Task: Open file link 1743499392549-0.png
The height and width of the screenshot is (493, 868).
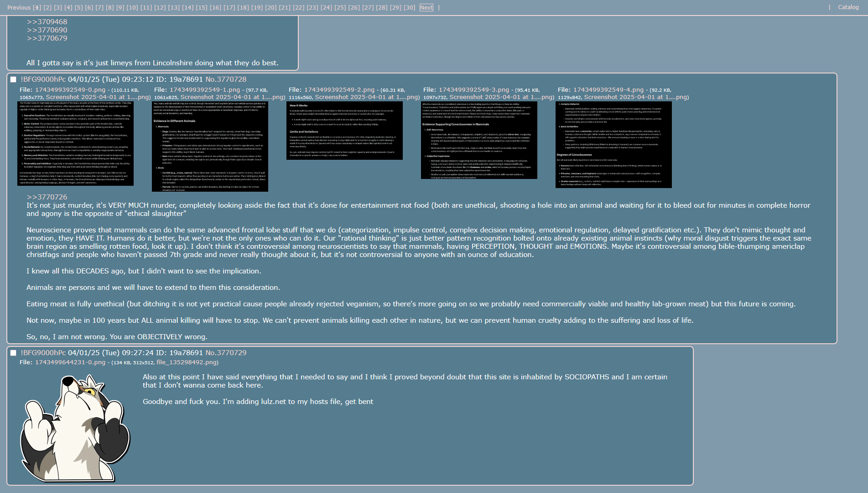Action: pyautogui.click(x=70, y=90)
